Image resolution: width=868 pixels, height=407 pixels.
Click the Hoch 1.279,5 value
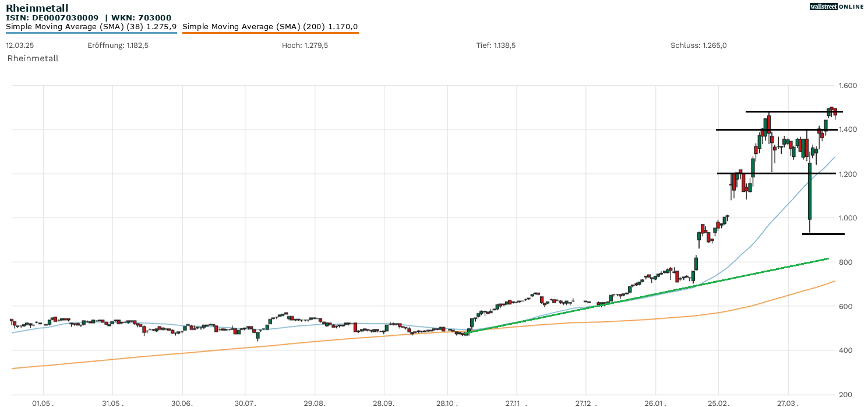click(305, 45)
